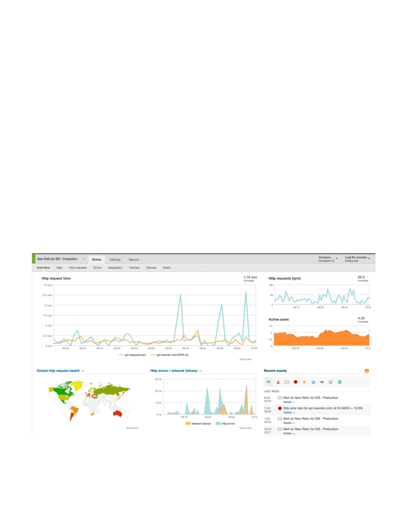Open Details link for 7:49 error event

pyautogui.click(x=289, y=413)
